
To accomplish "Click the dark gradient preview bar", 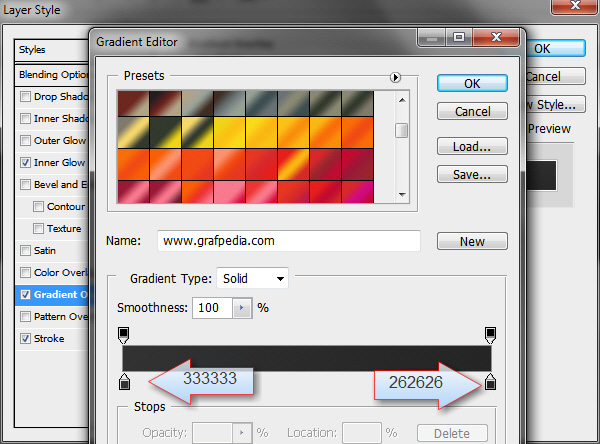I will click(x=307, y=358).
